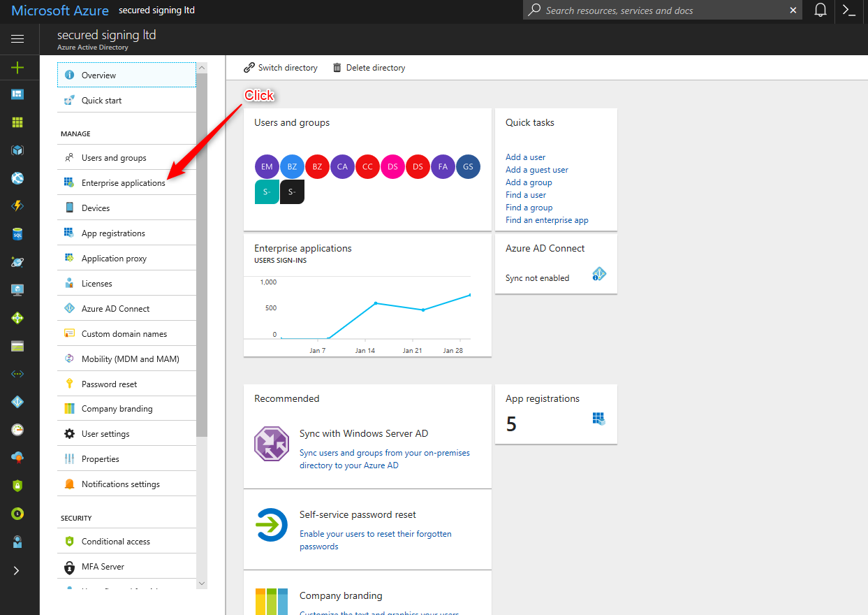Click the Sync users and groups link
The width and height of the screenshot is (868, 615).
385,459
